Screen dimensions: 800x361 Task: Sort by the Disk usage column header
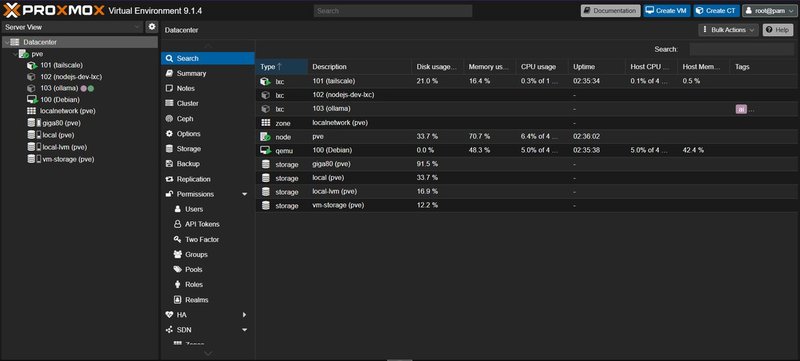437,67
